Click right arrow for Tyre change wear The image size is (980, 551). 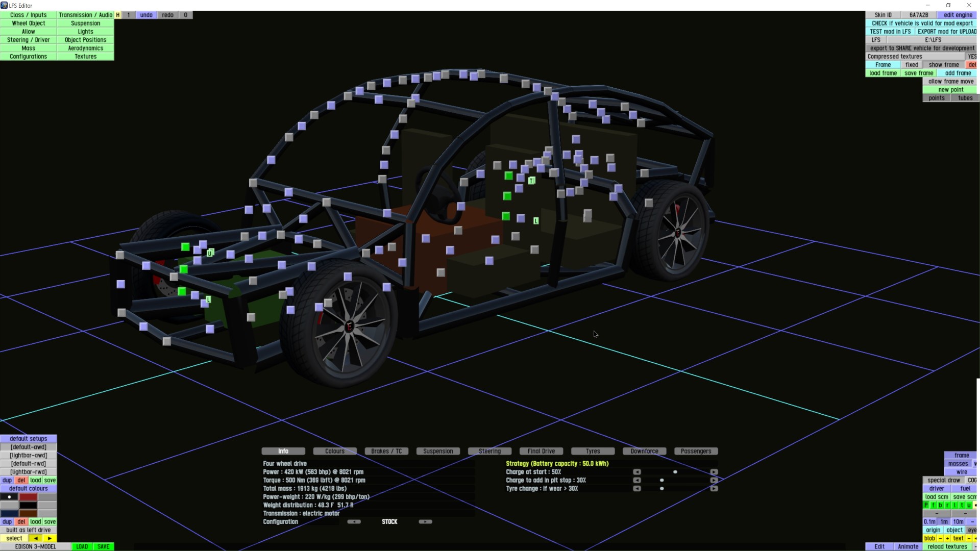(x=714, y=489)
